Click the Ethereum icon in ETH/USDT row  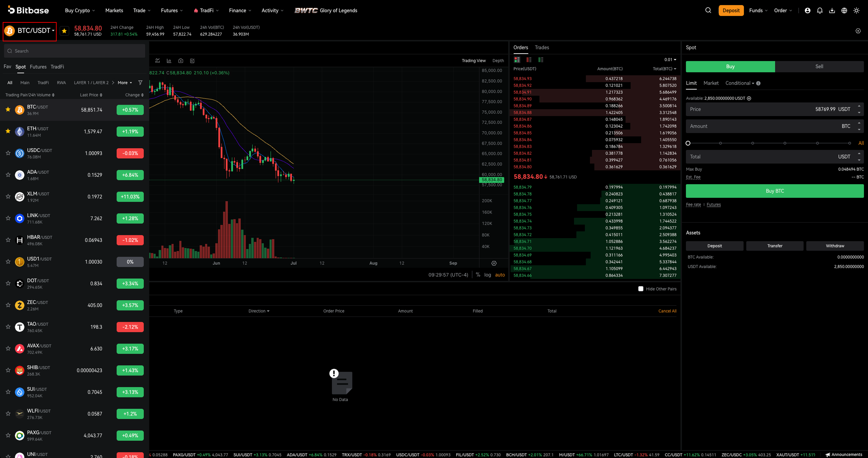click(20, 132)
